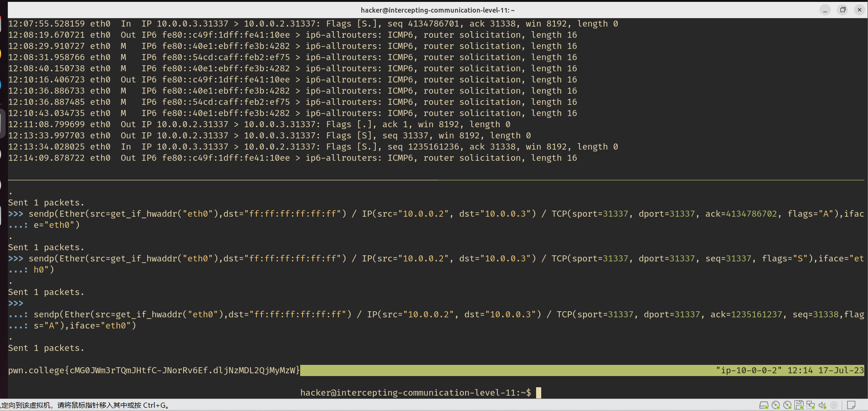
Task: Click the network adapter status icon
Action: 811,405
